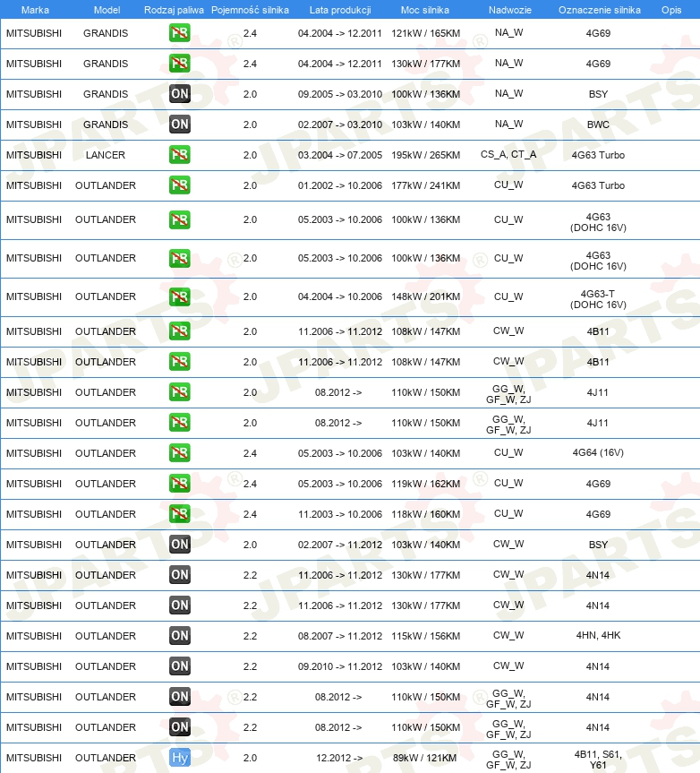700x773 pixels.
Task: Click the petrol fuel icon in the LANCER row
Action: click(179, 155)
